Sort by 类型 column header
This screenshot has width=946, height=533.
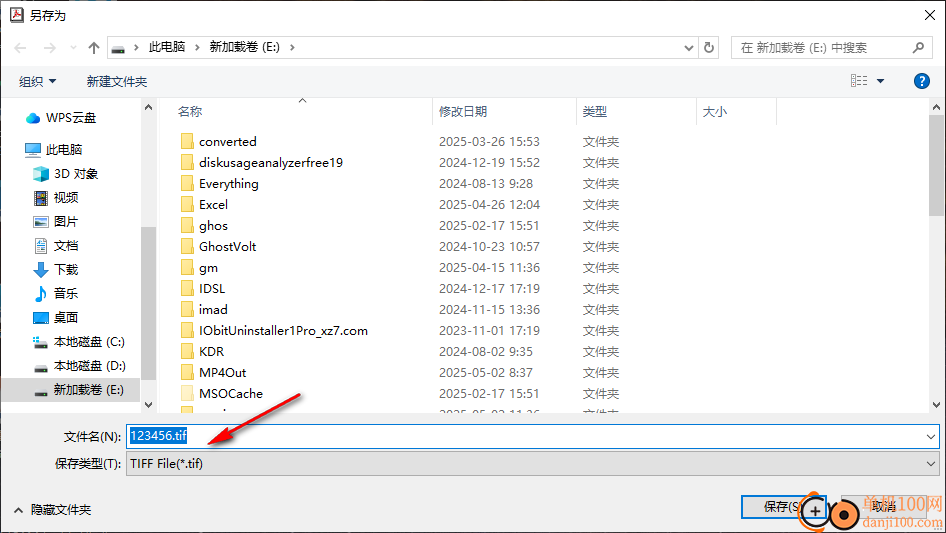(595, 112)
